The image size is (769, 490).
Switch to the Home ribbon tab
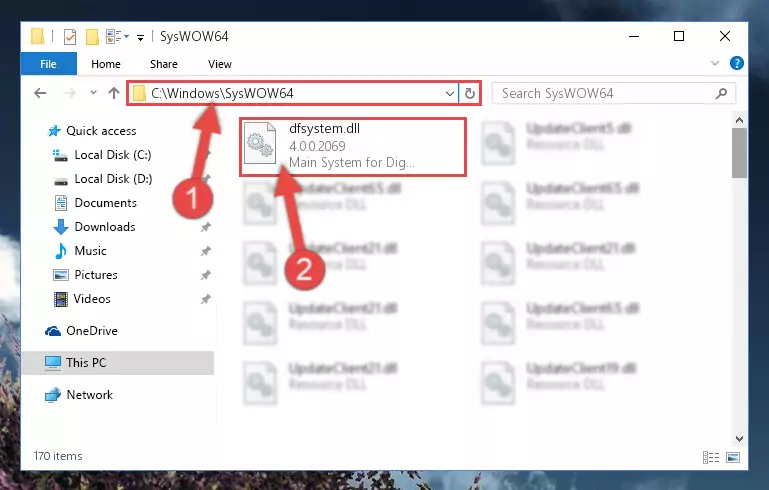point(105,64)
